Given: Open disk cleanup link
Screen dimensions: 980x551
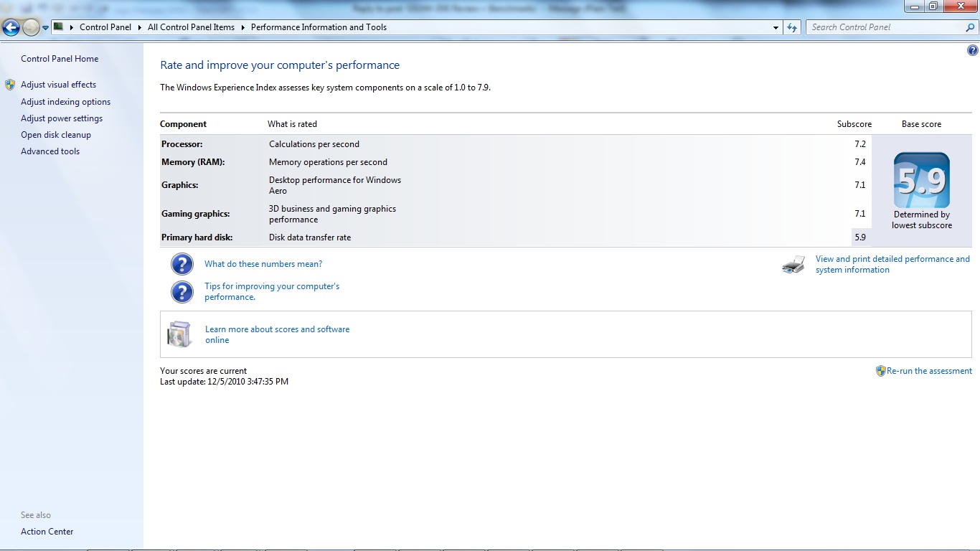Looking at the screenshot, I should click(x=56, y=135).
